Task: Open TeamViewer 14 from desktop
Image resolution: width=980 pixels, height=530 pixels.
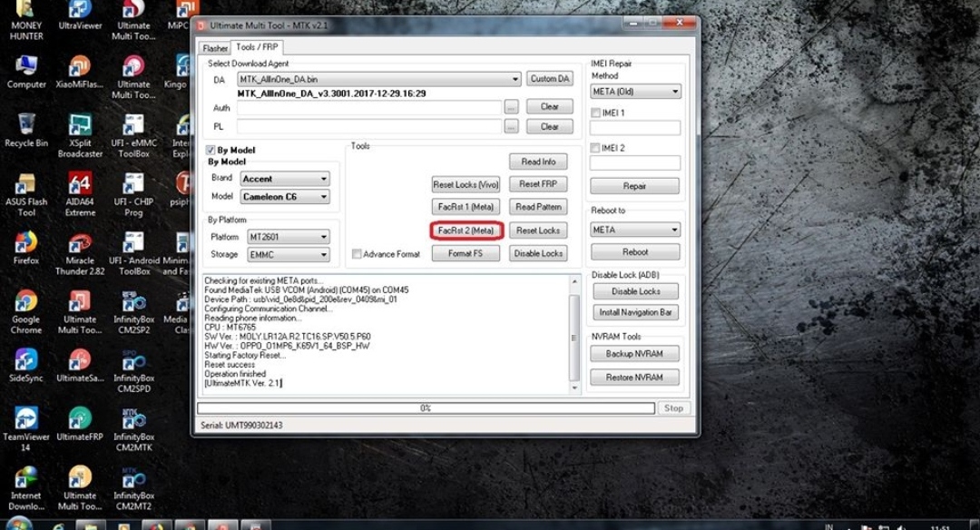Action: [x=25, y=417]
